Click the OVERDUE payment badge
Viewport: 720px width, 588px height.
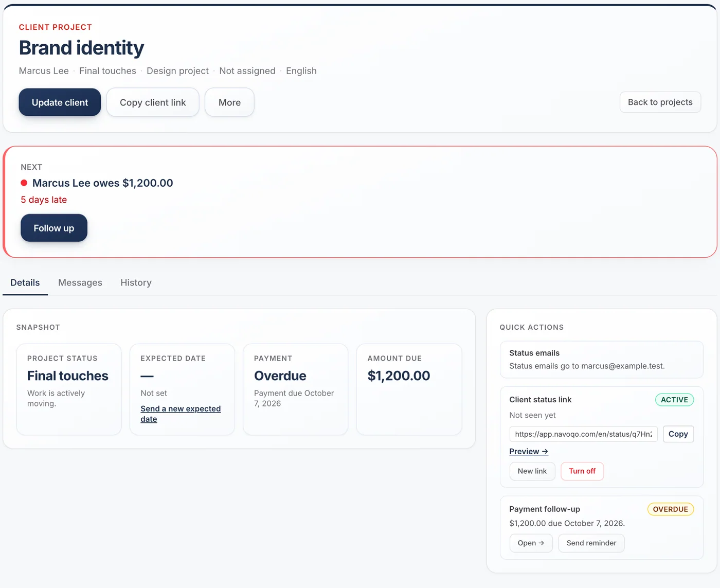tap(670, 509)
